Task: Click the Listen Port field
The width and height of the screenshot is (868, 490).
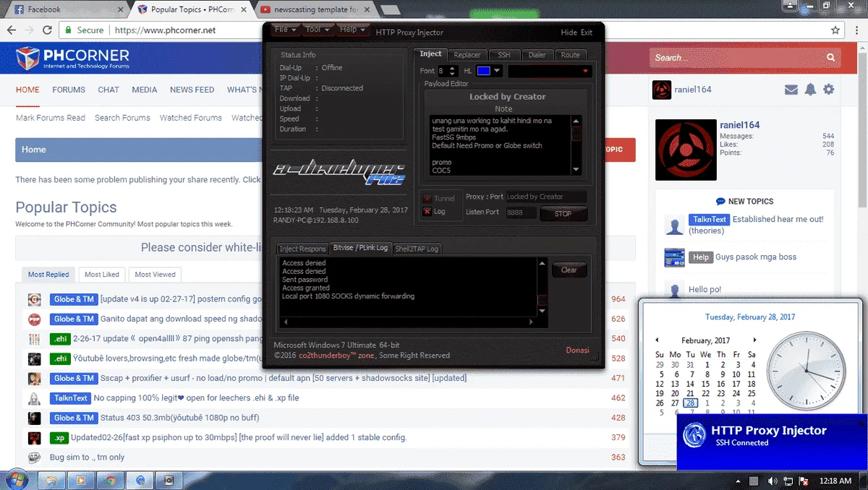Action: [x=520, y=212]
